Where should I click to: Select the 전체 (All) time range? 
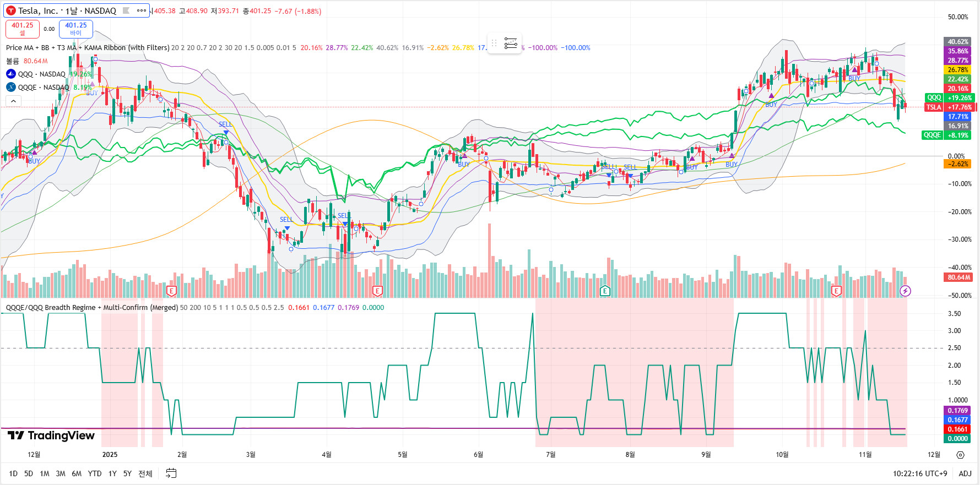pos(145,473)
